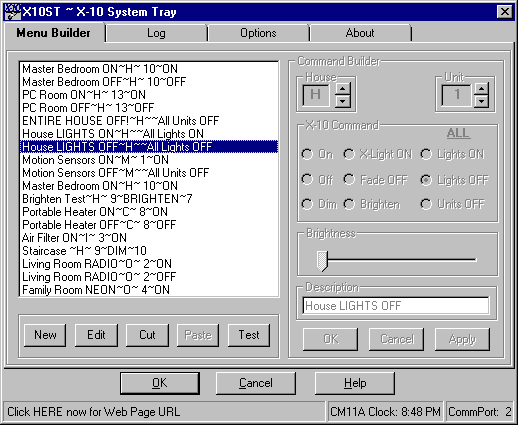Click the House code field showing H
Screen dimensions: 518x425
pos(316,95)
